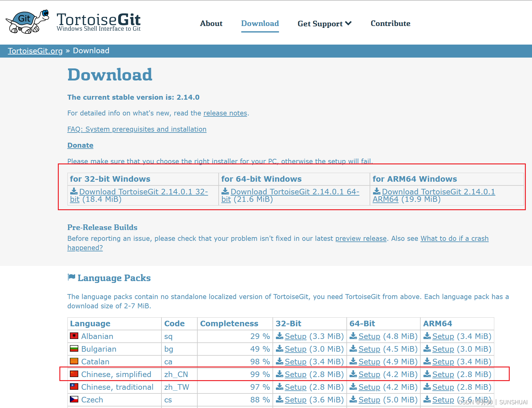532x408 pixels.
Task: Click download icon in Albanian 32-Bit cell
Action: coord(280,336)
